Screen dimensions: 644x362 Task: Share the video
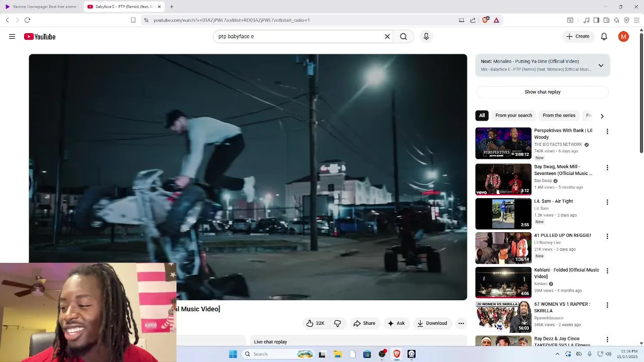[364, 323]
